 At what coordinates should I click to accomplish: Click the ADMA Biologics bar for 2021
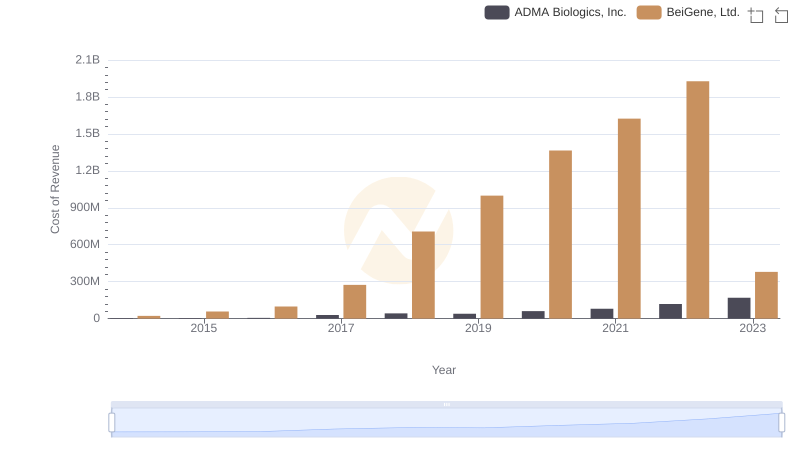[602, 314]
